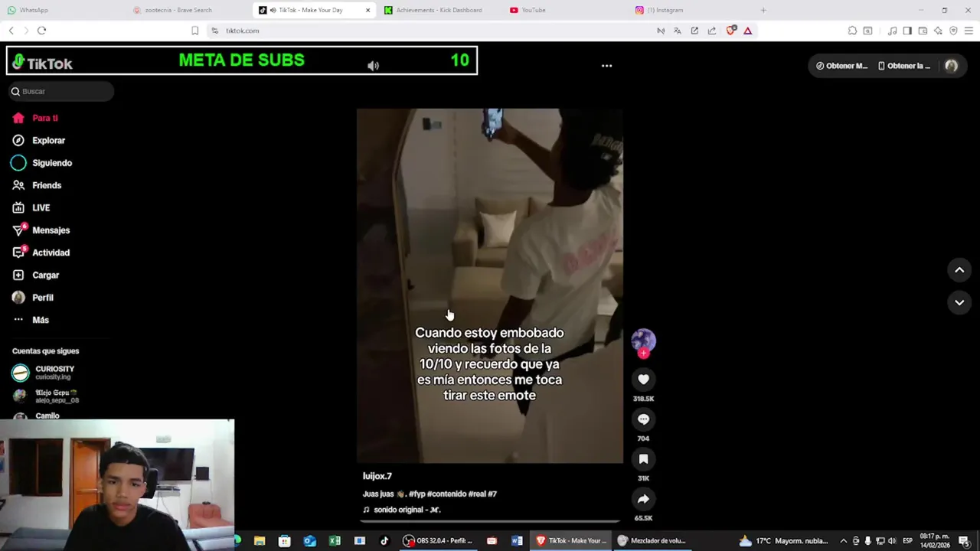This screenshot has height=551, width=980.
Task: Open Leo AI sparkle icon
Action: click(x=938, y=31)
